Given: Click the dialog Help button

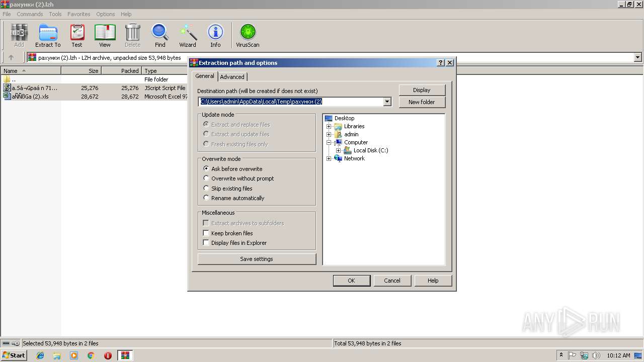Looking at the screenshot, I should pyautogui.click(x=433, y=281).
